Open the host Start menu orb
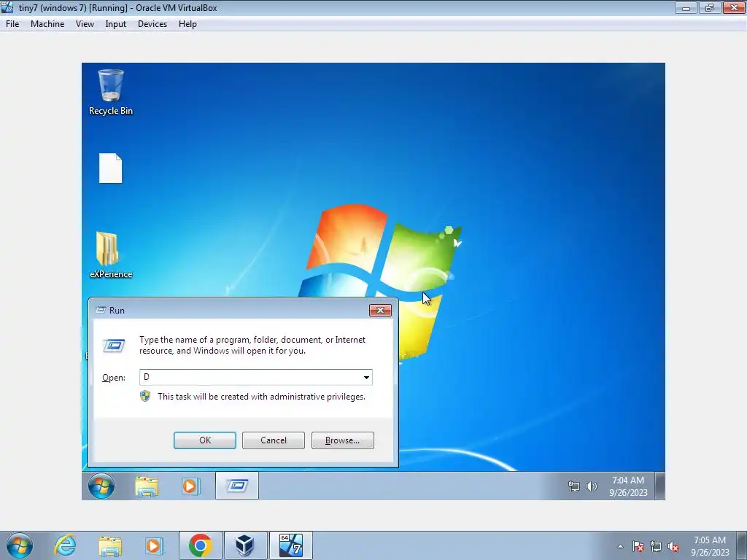 pos(20,545)
